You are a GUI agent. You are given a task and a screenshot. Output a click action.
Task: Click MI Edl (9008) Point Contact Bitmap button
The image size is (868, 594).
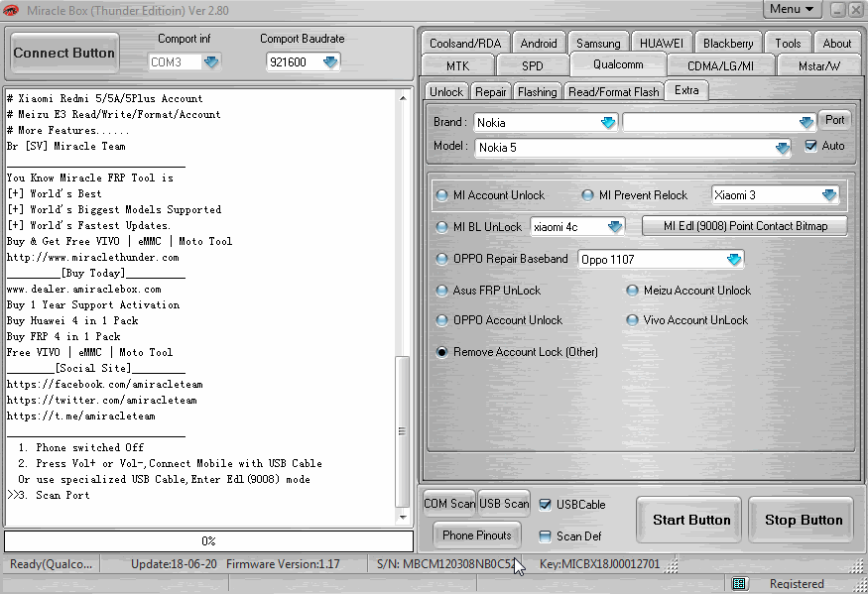[745, 226]
